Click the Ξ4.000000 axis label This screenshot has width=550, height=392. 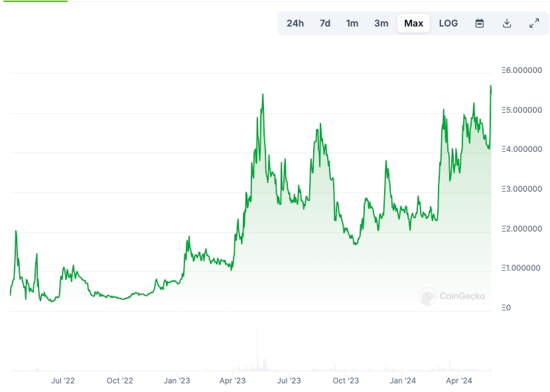pos(521,149)
